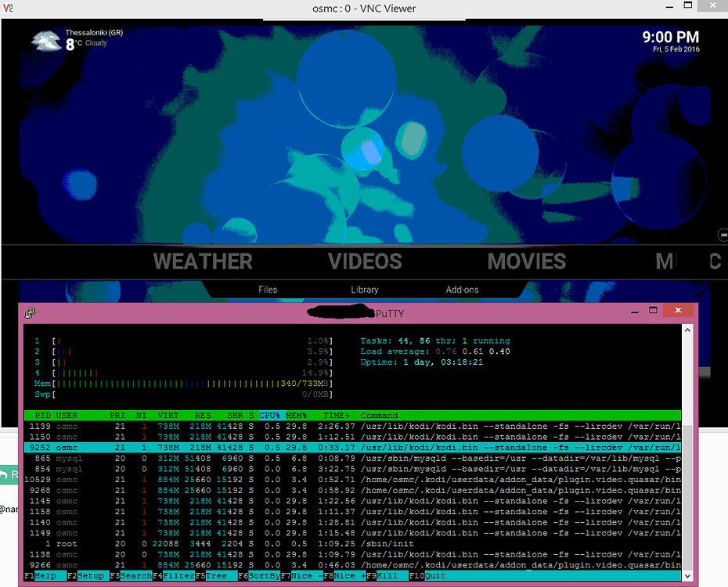This screenshot has width=728, height=587.
Task: Click the cloudy weather icon in Kodi
Action: point(46,41)
